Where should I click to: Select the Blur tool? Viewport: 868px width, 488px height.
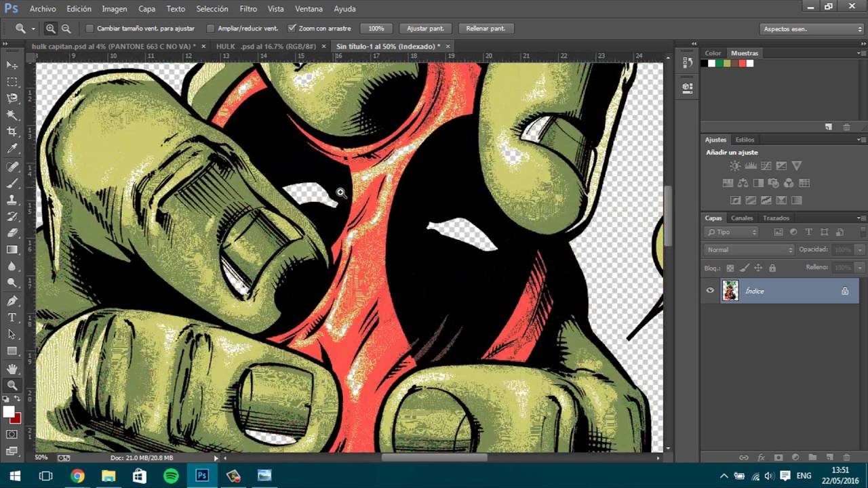[x=12, y=266]
